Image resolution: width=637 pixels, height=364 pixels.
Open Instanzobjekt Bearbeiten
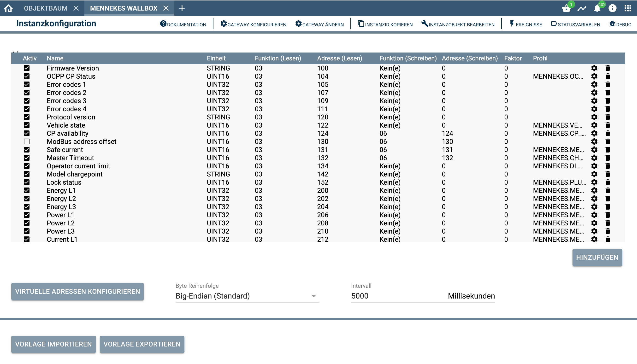pyautogui.click(x=458, y=24)
